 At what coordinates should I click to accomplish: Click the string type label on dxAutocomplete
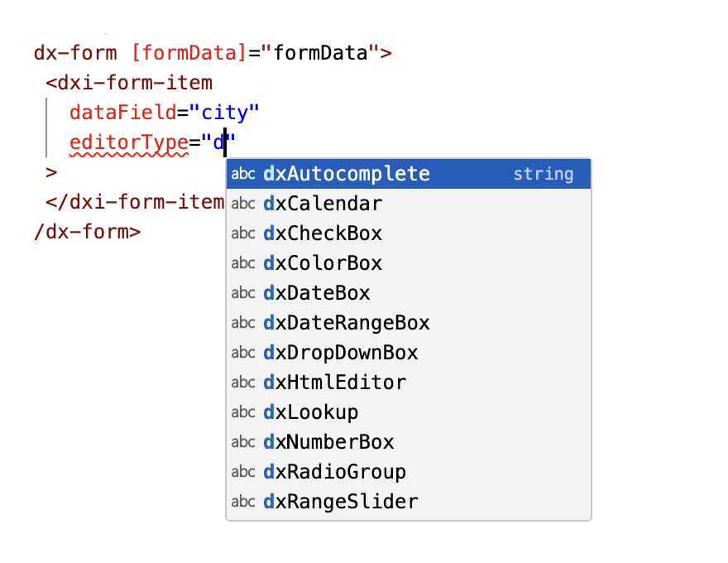tap(544, 174)
